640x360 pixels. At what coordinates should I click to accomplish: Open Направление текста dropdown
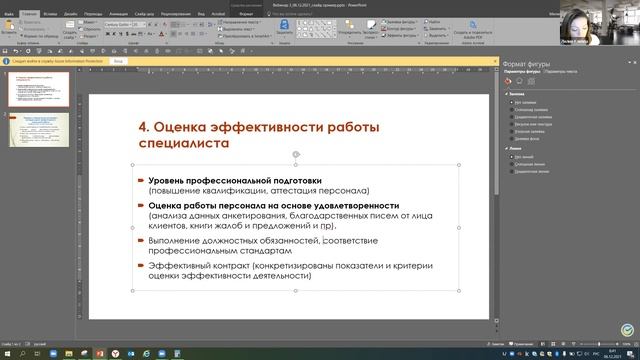click(x=240, y=22)
